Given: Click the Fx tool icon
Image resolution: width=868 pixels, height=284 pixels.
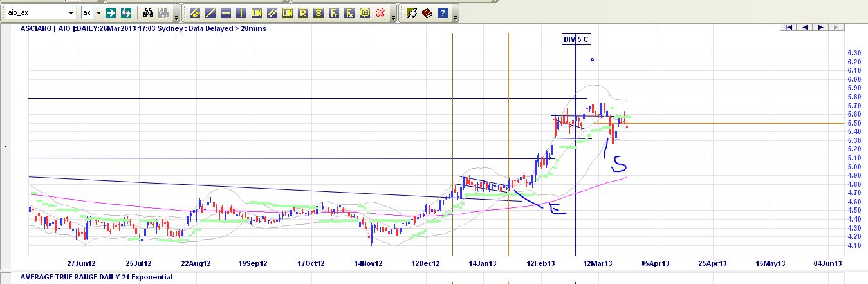Looking at the screenshot, I should click(x=349, y=12).
